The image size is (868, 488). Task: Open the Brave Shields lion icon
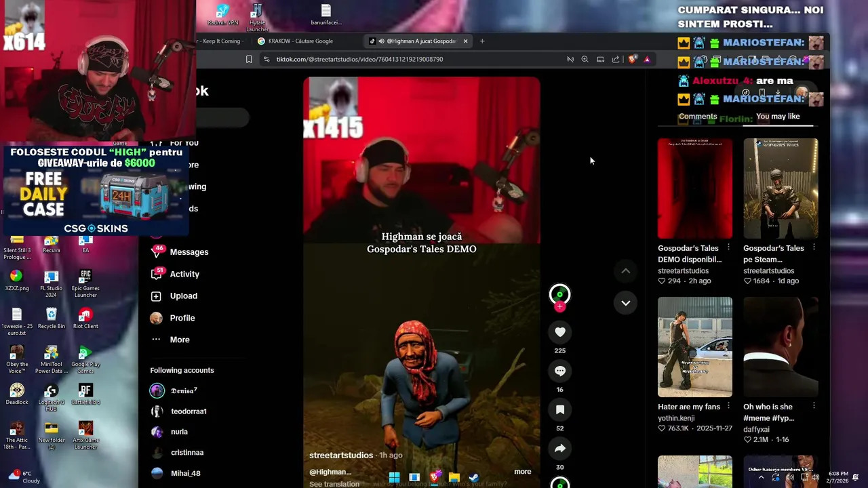click(632, 60)
